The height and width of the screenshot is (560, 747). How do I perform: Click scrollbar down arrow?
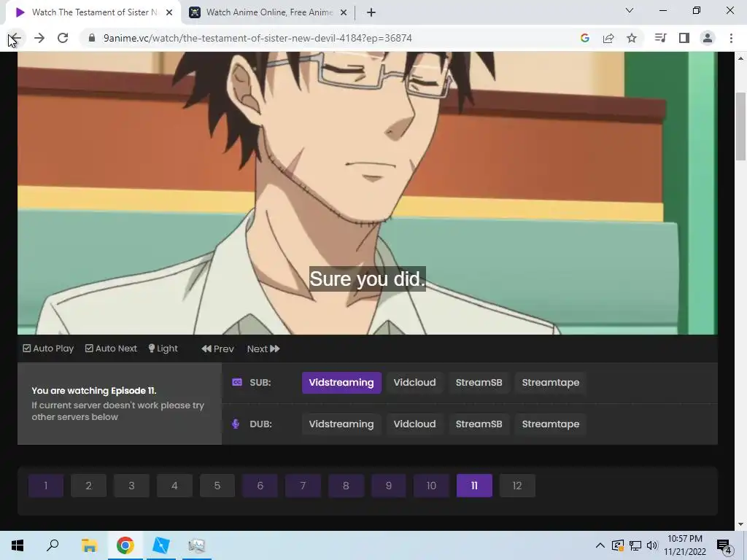point(740,524)
